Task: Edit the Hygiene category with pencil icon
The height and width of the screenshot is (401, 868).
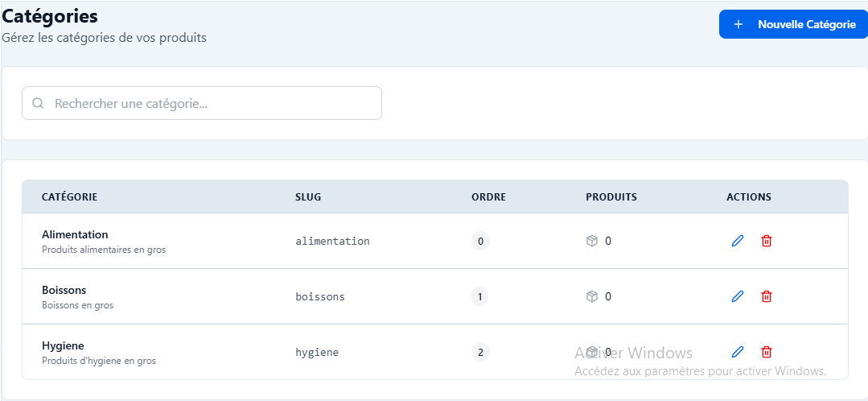Action: pos(738,352)
